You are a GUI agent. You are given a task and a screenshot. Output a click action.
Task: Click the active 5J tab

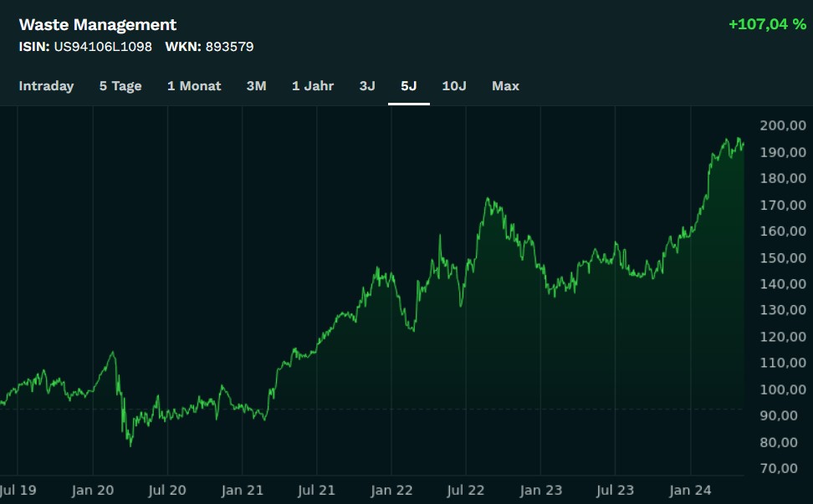pyautogui.click(x=409, y=86)
